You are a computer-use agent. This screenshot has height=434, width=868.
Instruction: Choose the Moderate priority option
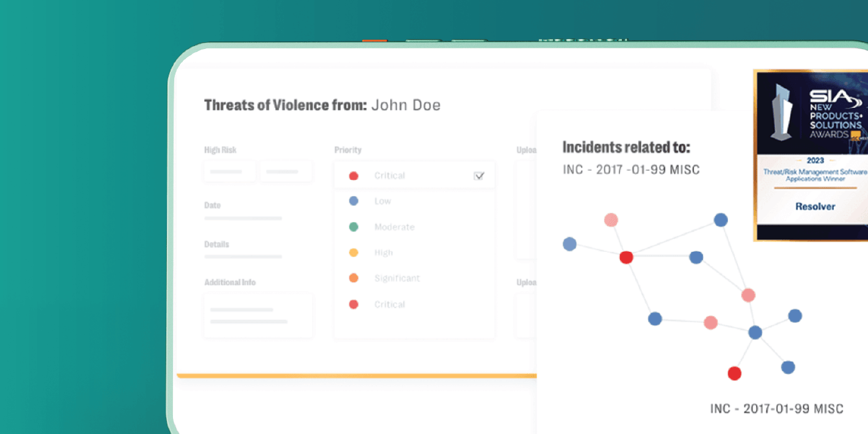[394, 227]
